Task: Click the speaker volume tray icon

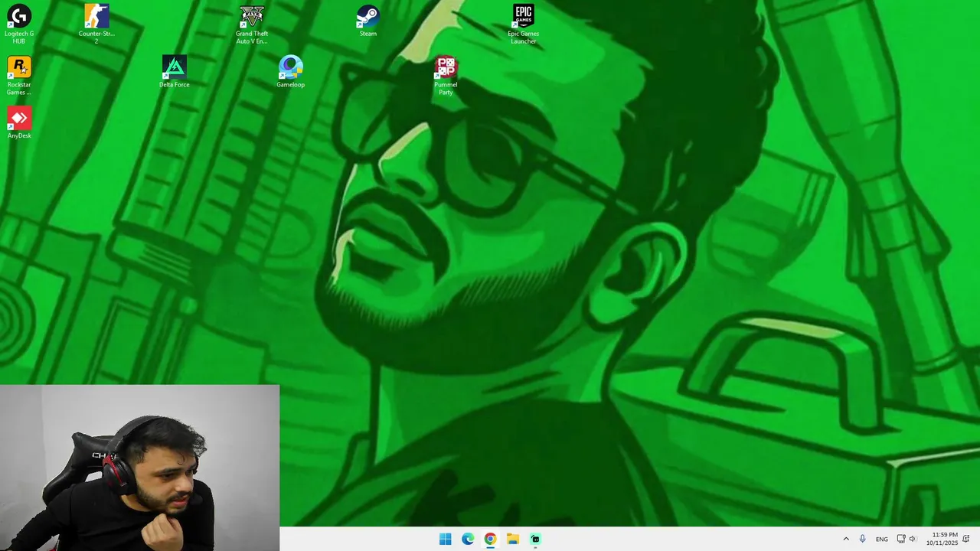Action: point(912,539)
